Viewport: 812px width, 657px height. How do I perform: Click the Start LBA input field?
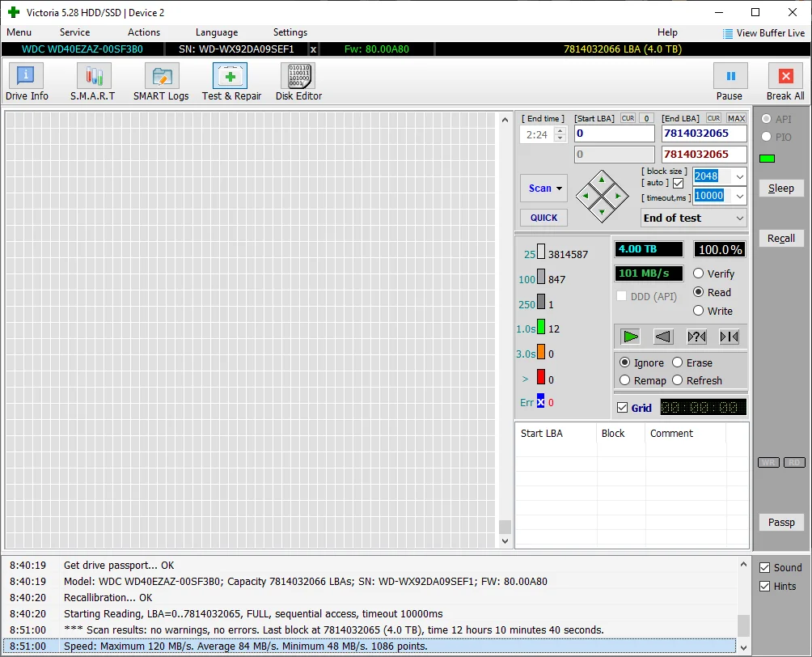coord(614,134)
